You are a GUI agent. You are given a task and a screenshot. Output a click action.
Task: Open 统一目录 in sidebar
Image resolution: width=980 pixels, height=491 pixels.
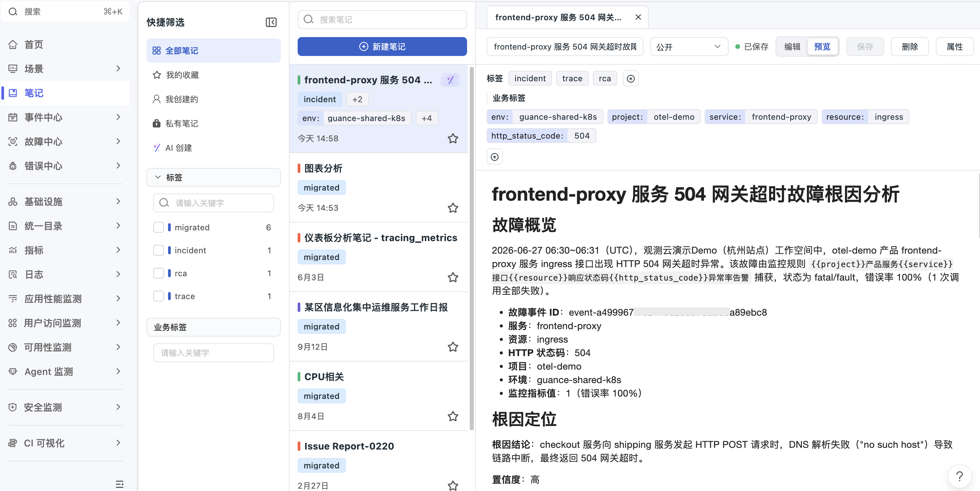pyautogui.click(x=65, y=226)
